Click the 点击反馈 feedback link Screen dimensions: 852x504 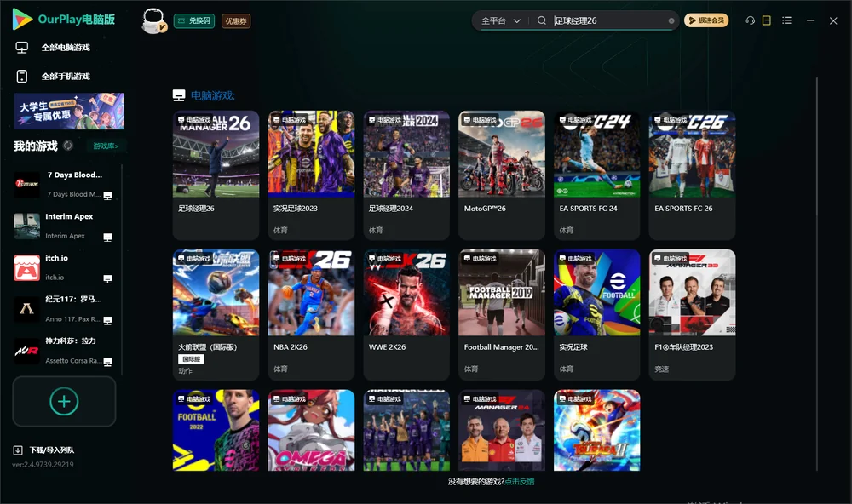(x=520, y=481)
